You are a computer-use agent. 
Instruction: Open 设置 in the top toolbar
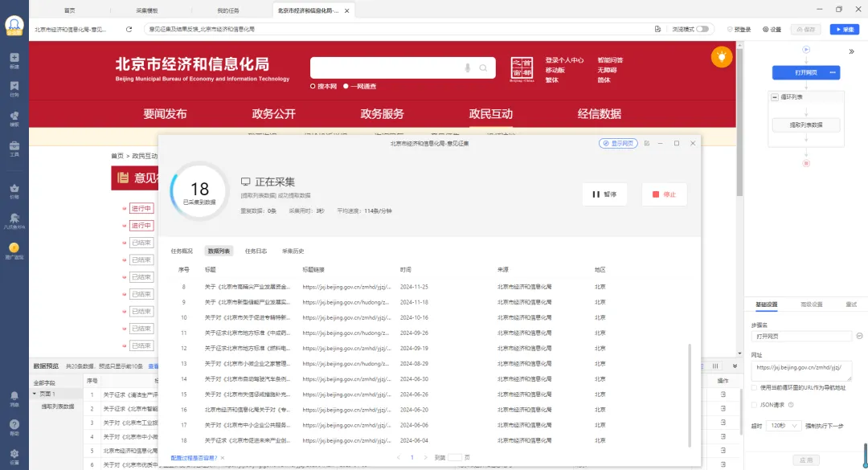[772, 30]
